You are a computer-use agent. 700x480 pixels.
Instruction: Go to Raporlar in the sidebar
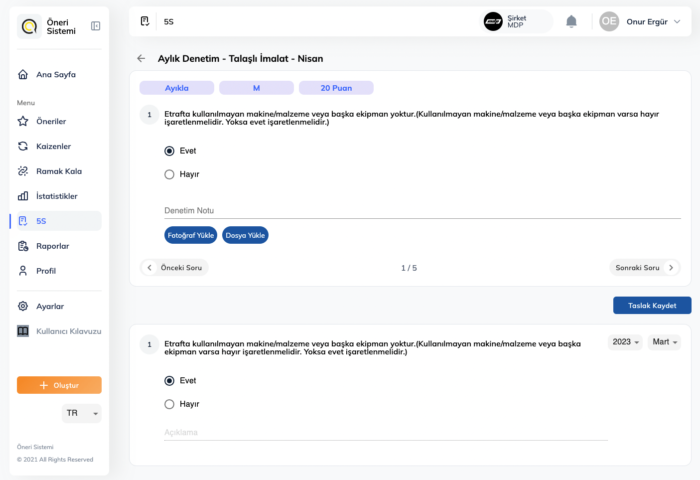click(x=52, y=246)
